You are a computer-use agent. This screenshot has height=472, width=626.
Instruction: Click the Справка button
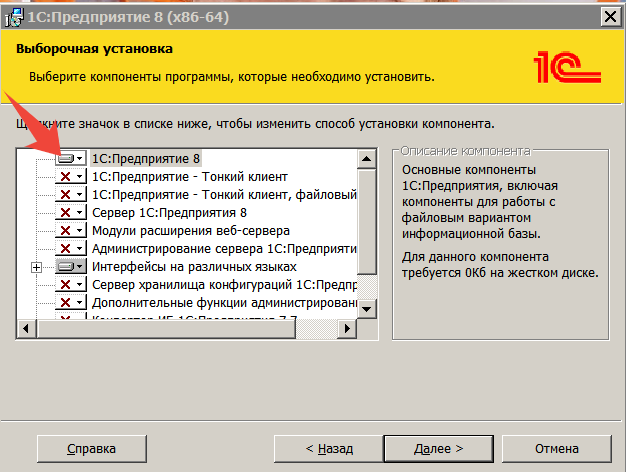(91, 449)
